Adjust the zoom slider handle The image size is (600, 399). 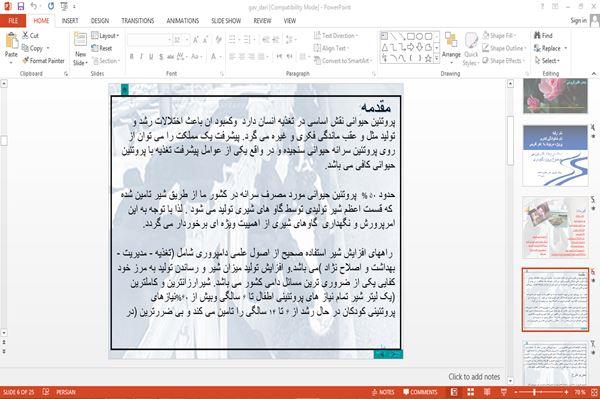(534, 392)
